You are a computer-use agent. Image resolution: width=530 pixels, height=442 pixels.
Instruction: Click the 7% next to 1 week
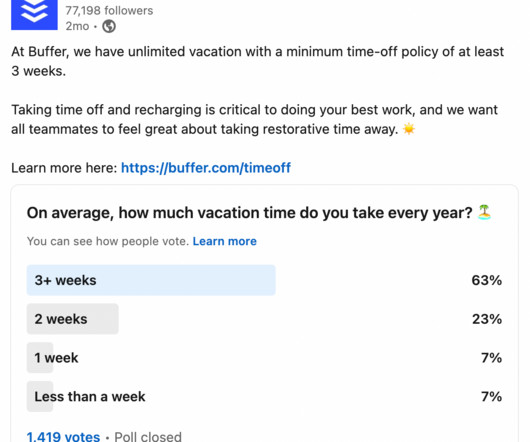491,358
